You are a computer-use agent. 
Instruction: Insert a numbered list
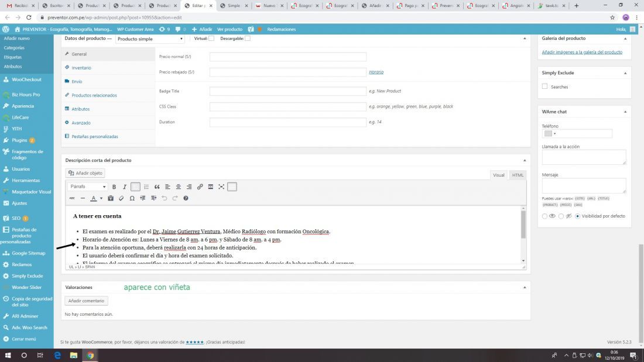click(x=146, y=187)
